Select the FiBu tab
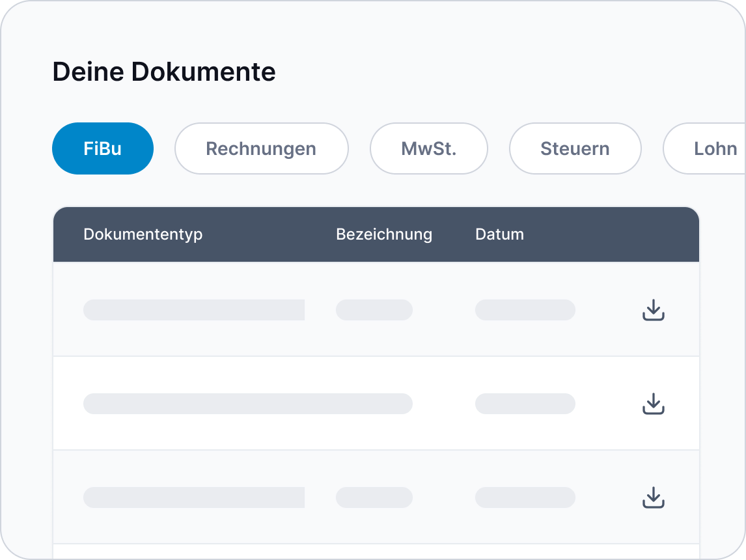Image resolution: width=746 pixels, height=560 pixels. tap(103, 148)
